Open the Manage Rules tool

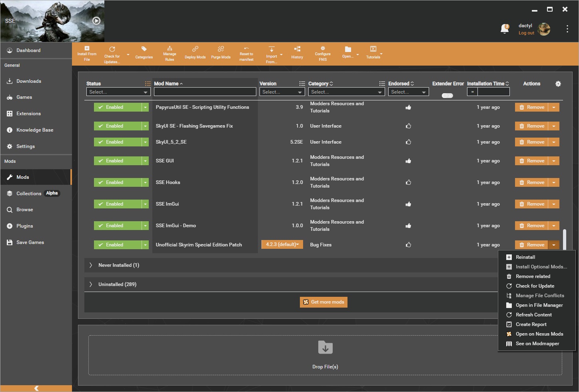(x=170, y=53)
